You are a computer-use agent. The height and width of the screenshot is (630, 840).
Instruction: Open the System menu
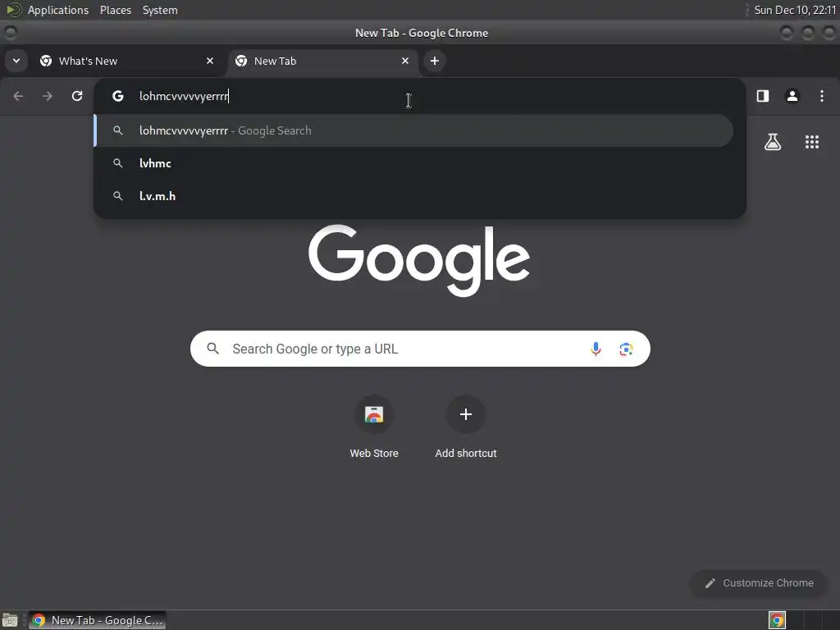pos(160,10)
